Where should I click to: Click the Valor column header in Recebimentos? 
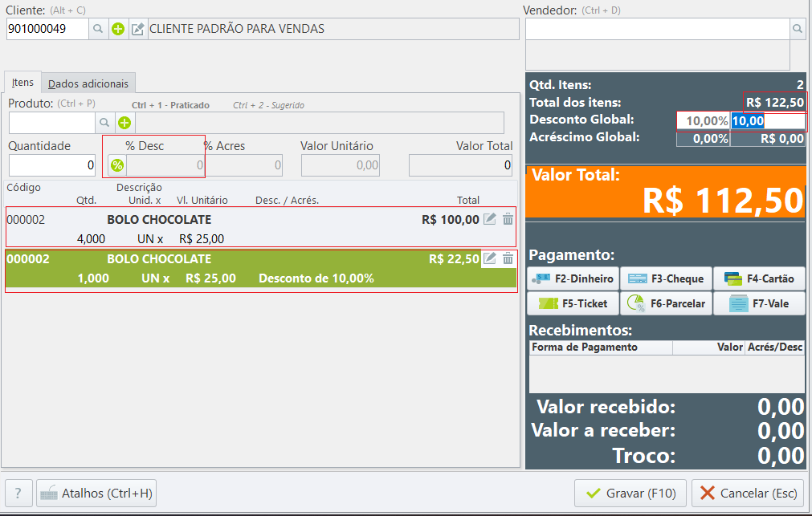click(708, 347)
